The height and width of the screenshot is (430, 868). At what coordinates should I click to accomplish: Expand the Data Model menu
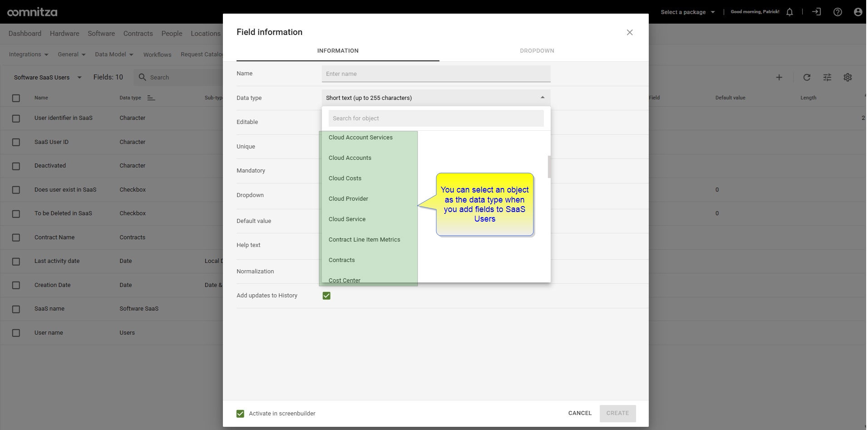[x=114, y=54]
